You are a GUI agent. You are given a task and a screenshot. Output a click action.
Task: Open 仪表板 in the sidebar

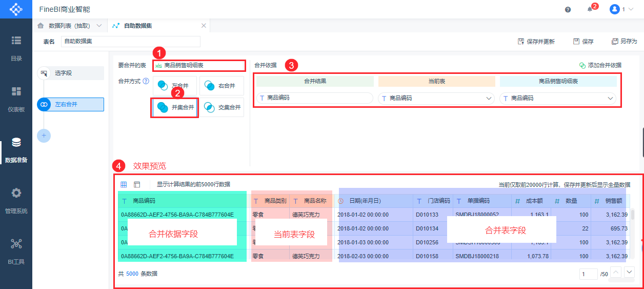tap(16, 99)
